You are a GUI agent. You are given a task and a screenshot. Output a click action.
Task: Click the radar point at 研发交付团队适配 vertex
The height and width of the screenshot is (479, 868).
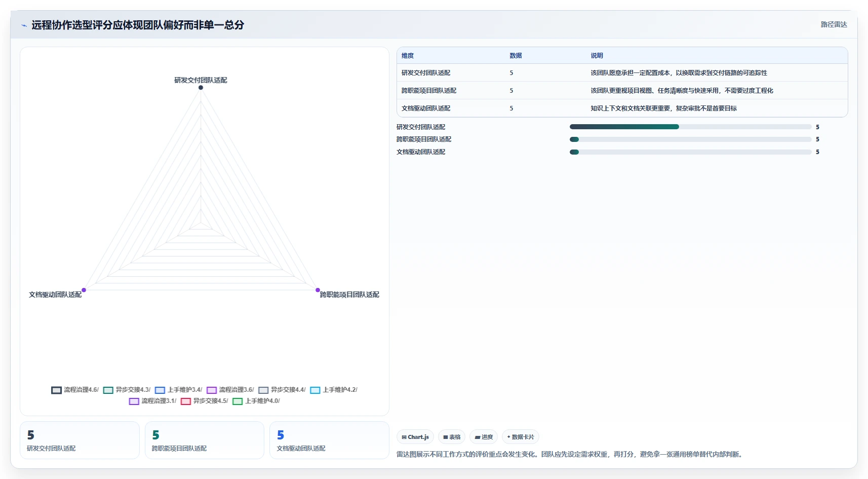click(x=201, y=88)
